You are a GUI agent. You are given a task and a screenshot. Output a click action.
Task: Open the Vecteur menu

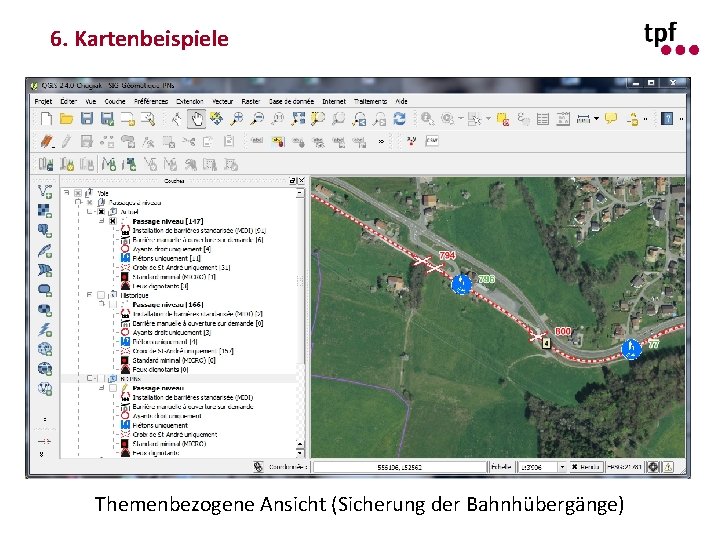coord(222,101)
